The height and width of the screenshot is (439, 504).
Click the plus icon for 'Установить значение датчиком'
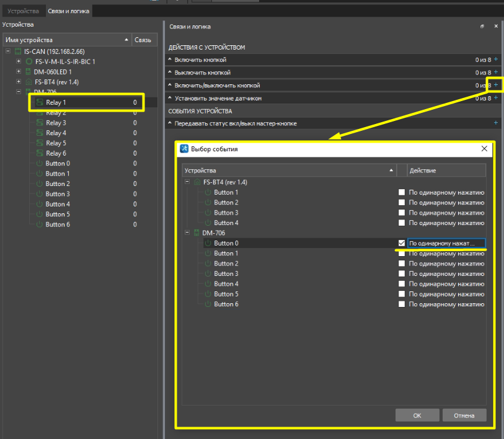495,98
